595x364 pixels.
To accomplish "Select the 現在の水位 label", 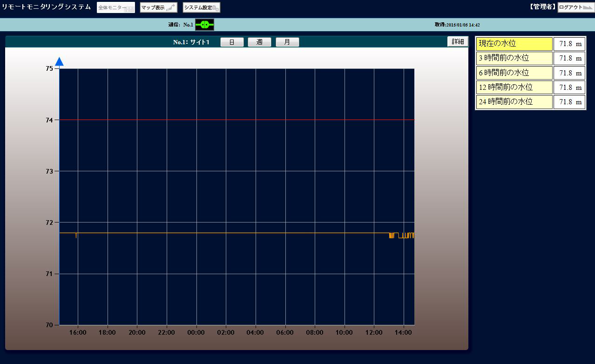I will pyautogui.click(x=514, y=44).
